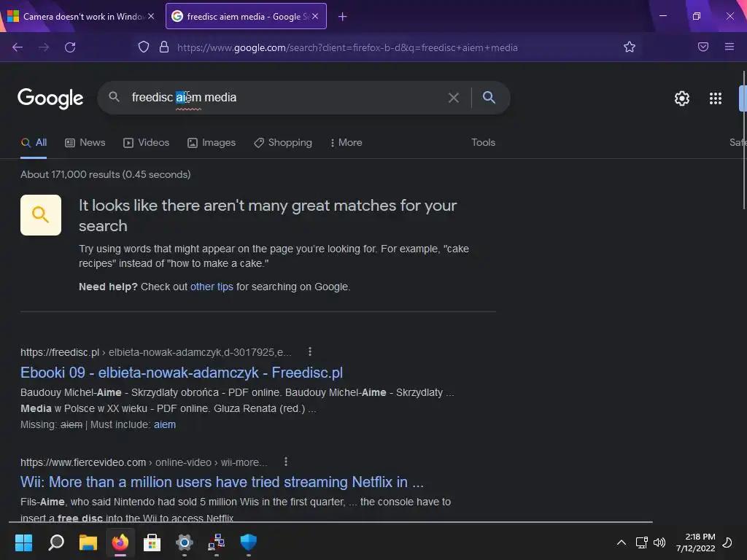Screen dimensions: 747x560
Task: Click the blue magnifier search button
Action: (x=489, y=97)
